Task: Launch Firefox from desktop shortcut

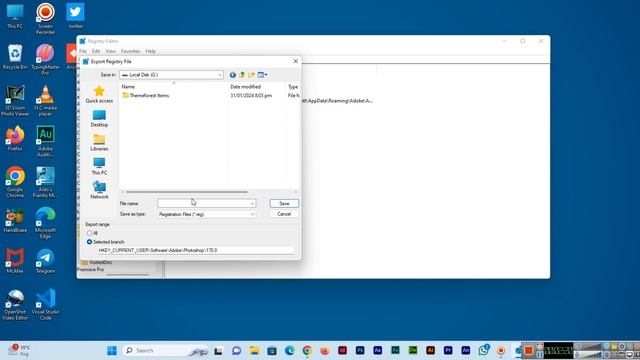Action: pos(15,139)
